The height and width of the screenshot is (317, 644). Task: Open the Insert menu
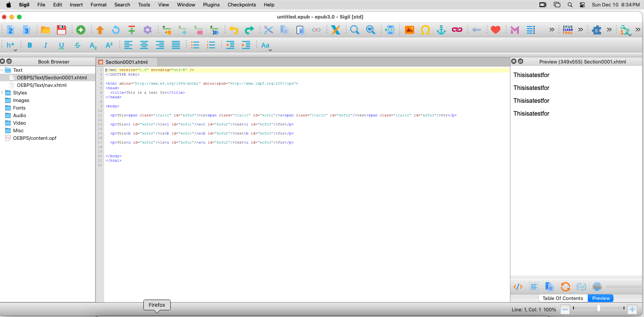tap(76, 5)
